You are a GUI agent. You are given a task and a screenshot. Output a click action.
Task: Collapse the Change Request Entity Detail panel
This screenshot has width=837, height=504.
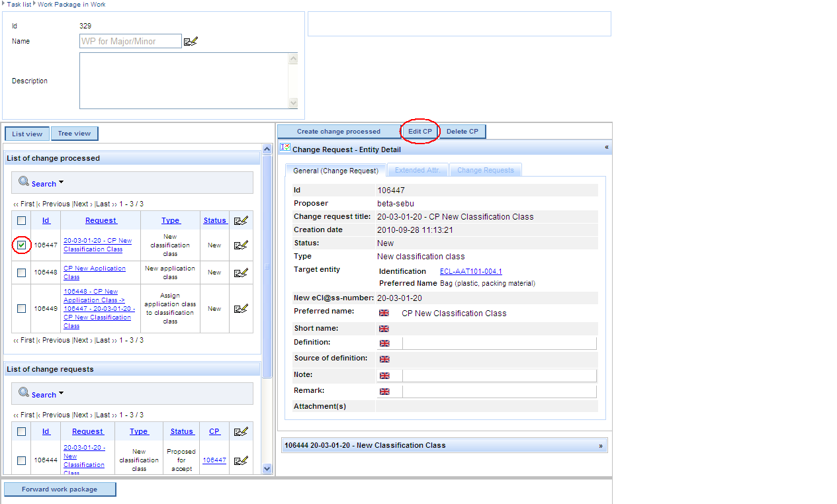click(606, 147)
